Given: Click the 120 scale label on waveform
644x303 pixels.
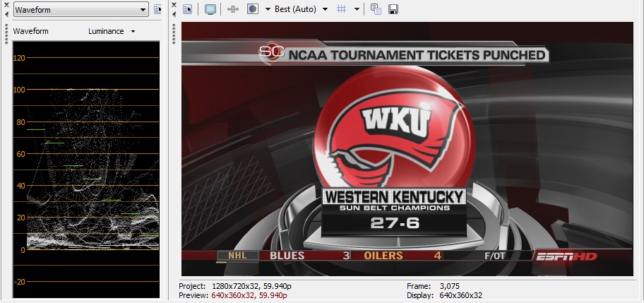Looking at the screenshot, I should pyautogui.click(x=19, y=57).
